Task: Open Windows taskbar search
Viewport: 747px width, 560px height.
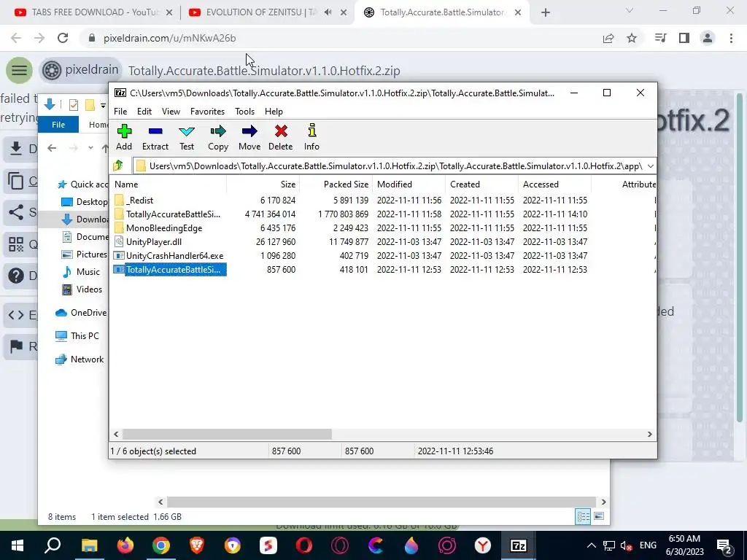Action: (x=53, y=545)
